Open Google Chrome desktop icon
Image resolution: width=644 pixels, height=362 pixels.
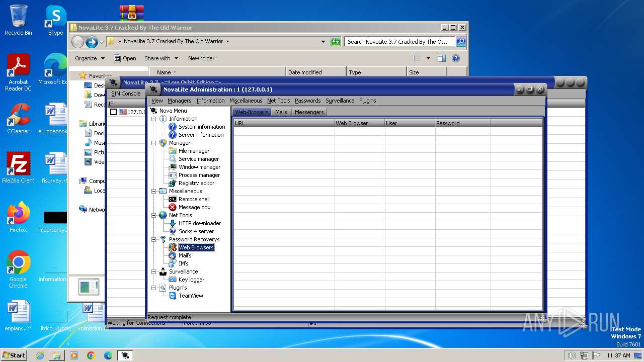coord(19,269)
